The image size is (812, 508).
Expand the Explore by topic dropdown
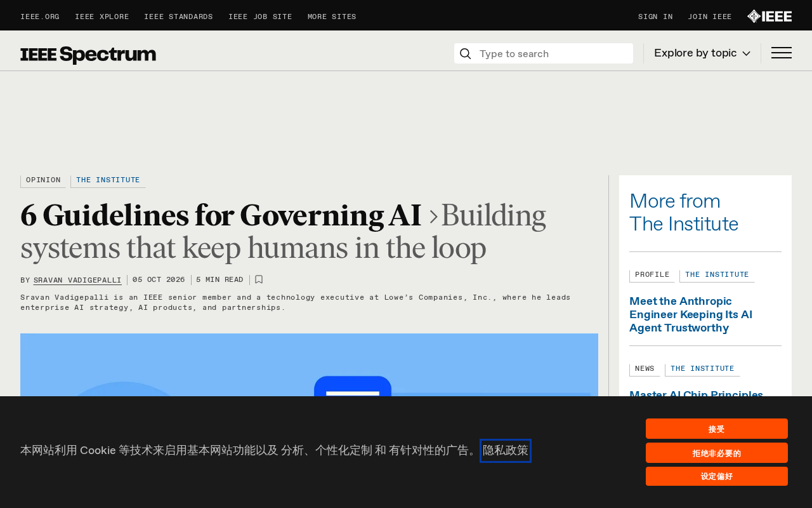(x=702, y=53)
